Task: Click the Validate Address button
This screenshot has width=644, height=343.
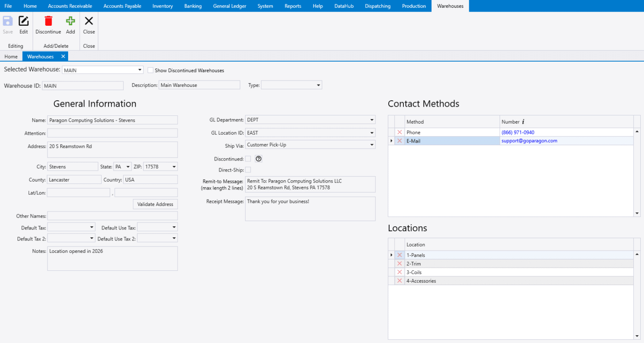Action: pyautogui.click(x=155, y=204)
